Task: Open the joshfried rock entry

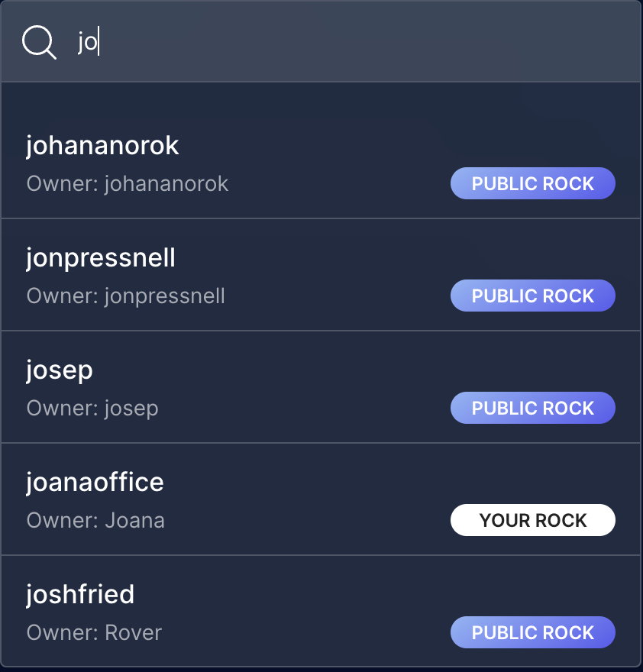Action: (80, 594)
